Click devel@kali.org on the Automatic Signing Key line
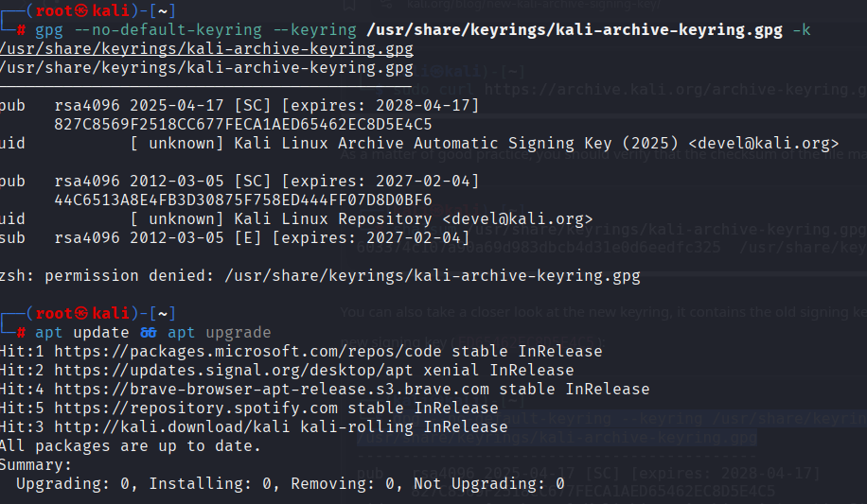867x504 pixels. tap(763, 144)
